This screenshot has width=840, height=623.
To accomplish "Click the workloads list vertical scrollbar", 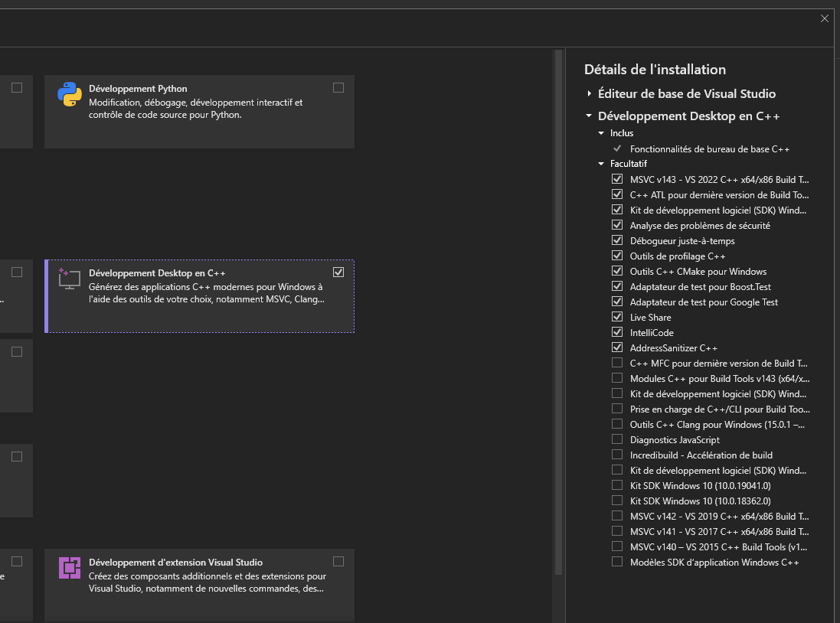I will [x=558, y=306].
